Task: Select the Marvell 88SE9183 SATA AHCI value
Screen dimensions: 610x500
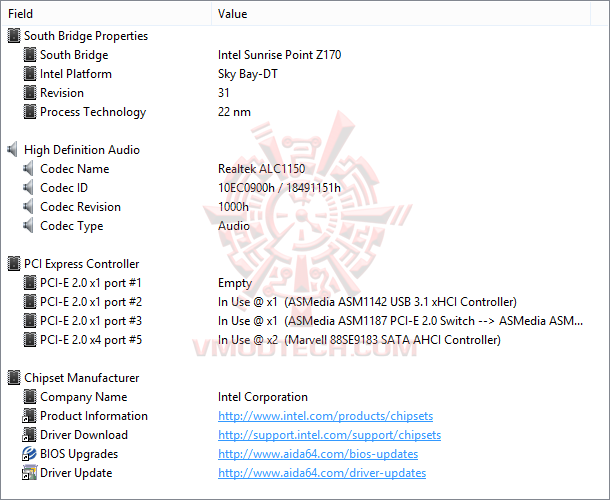Action: point(359,340)
